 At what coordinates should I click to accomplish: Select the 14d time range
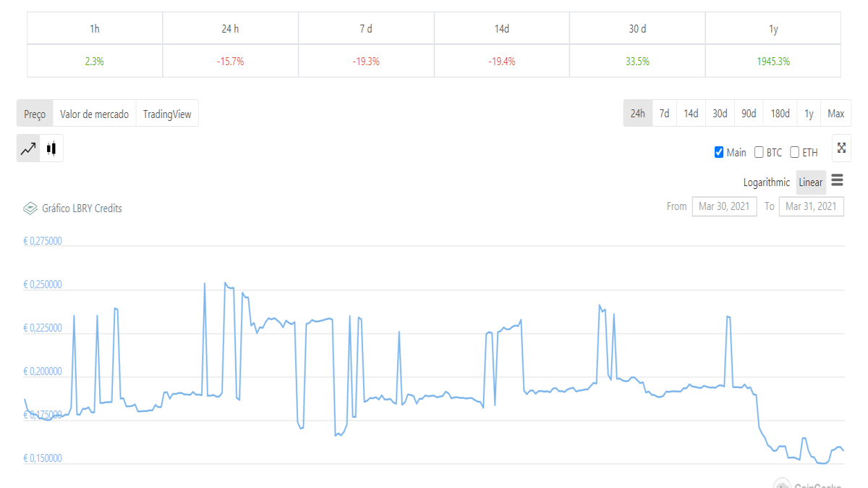click(x=691, y=114)
